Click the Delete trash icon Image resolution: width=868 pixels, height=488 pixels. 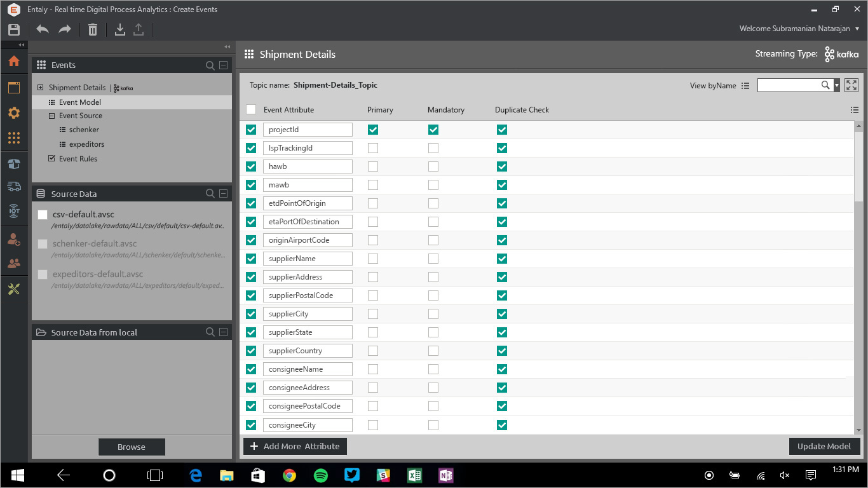coord(93,30)
